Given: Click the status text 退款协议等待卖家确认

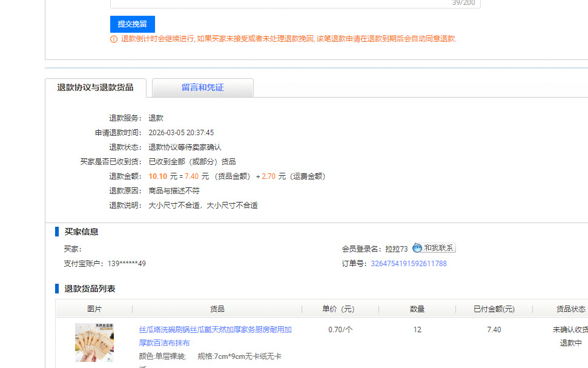Looking at the screenshot, I should (x=185, y=147).
